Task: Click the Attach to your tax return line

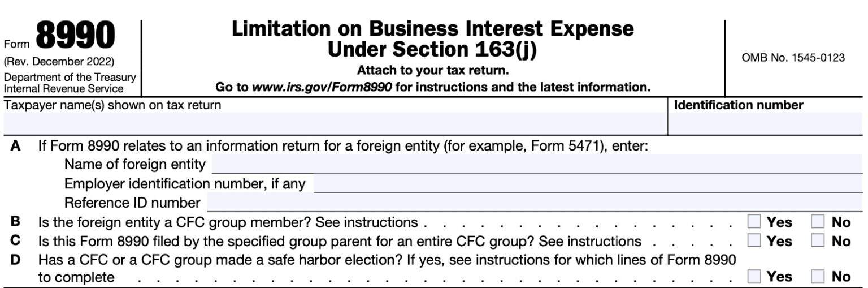Action: click(432, 71)
